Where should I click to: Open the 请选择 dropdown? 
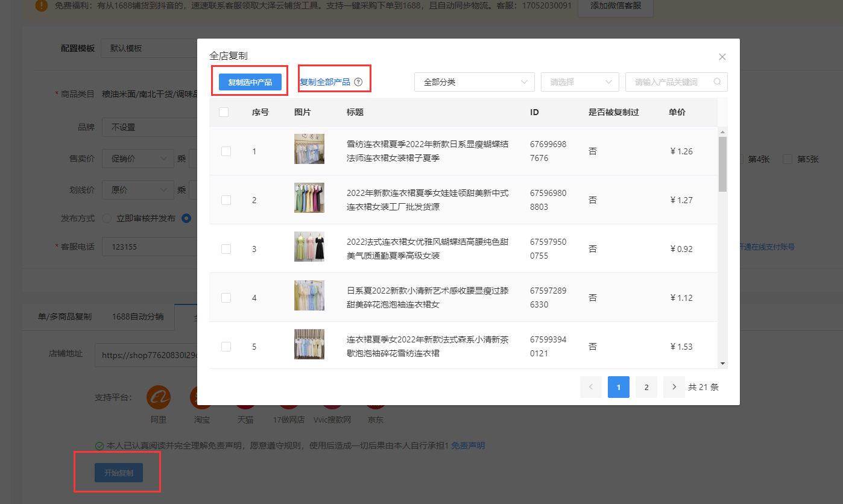coord(580,82)
